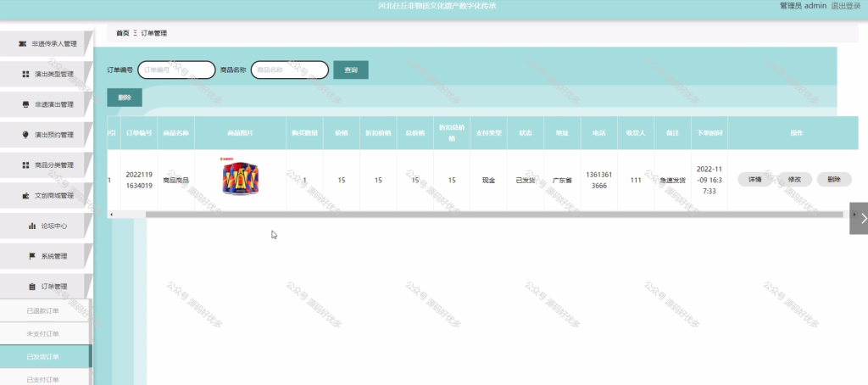Click the grid icon beside 商品分类管理

click(x=25, y=165)
